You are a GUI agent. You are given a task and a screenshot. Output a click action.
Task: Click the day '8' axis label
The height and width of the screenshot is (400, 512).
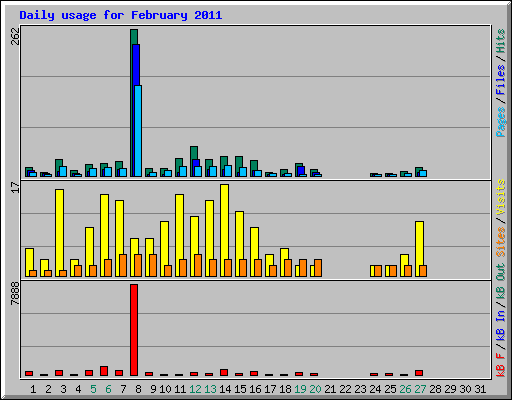click(x=138, y=389)
